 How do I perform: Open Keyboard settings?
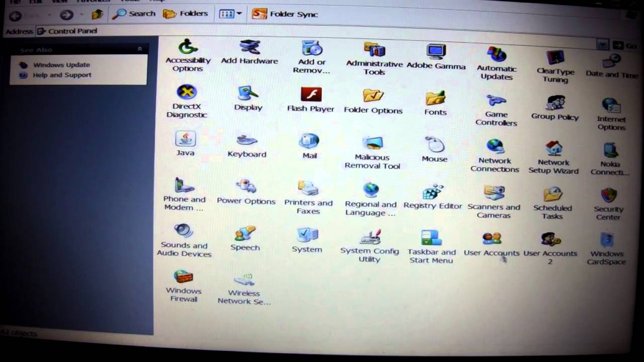pos(247,146)
